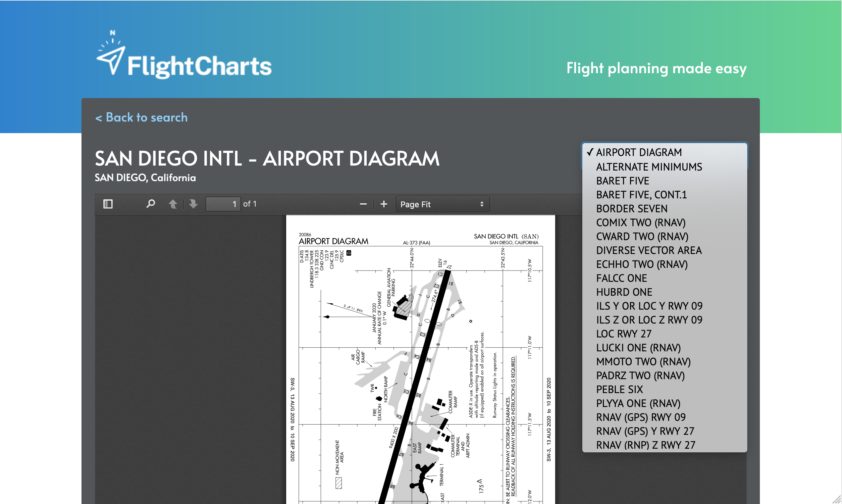The image size is (842, 504).
Task: Click the Page Fit stepper arrows
Action: pos(482,204)
